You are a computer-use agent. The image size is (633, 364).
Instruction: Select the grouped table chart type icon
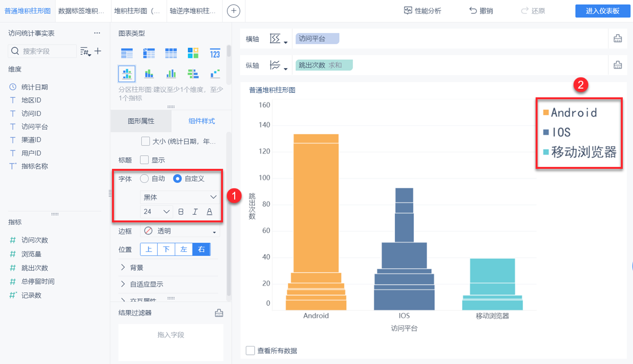click(127, 53)
